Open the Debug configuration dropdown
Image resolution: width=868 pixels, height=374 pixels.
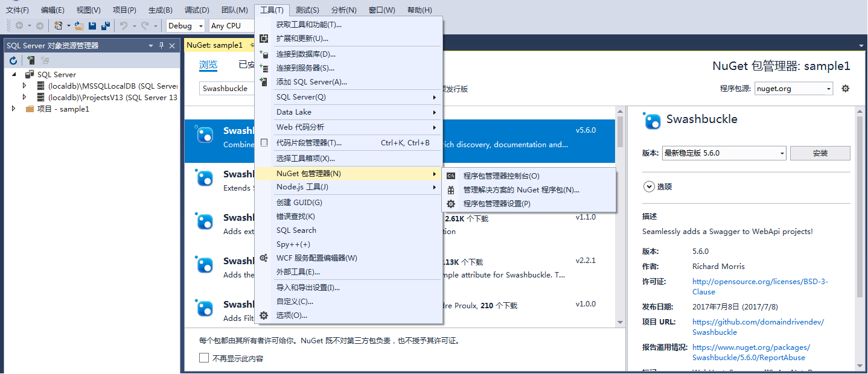pyautogui.click(x=186, y=26)
